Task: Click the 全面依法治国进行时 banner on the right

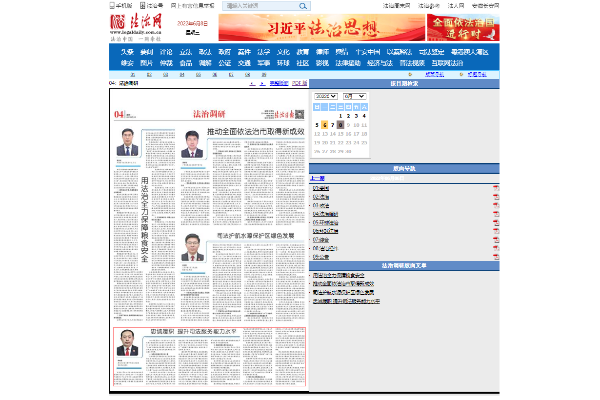Action: (x=462, y=26)
